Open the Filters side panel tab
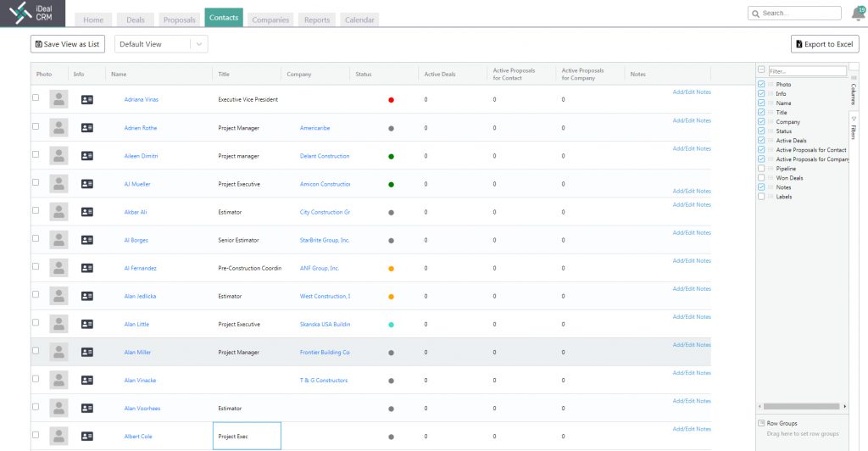This screenshot has width=868, height=451. [854, 128]
